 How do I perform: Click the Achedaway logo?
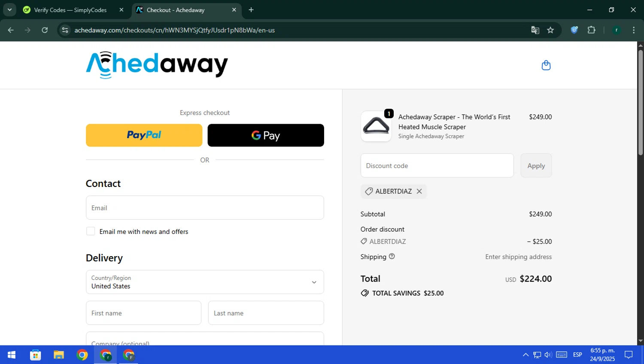(x=157, y=65)
